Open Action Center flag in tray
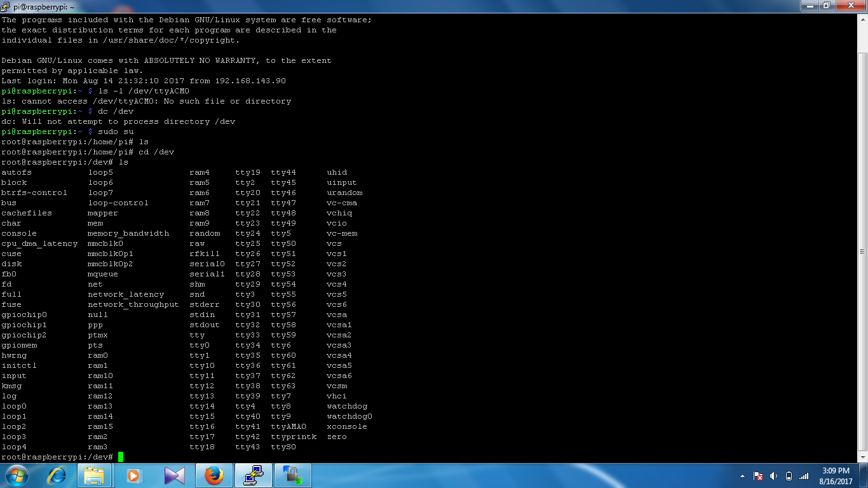This screenshot has width=868, height=488. [x=758, y=476]
